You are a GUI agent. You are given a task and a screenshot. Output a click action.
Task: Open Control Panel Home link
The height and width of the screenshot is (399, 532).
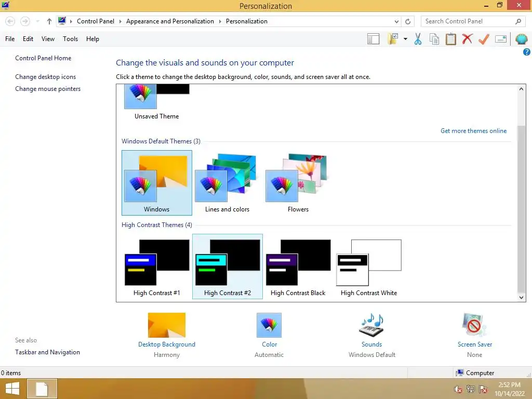[43, 58]
